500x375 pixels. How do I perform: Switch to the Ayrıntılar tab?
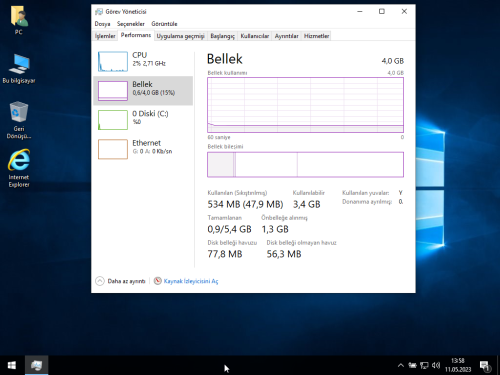point(286,36)
